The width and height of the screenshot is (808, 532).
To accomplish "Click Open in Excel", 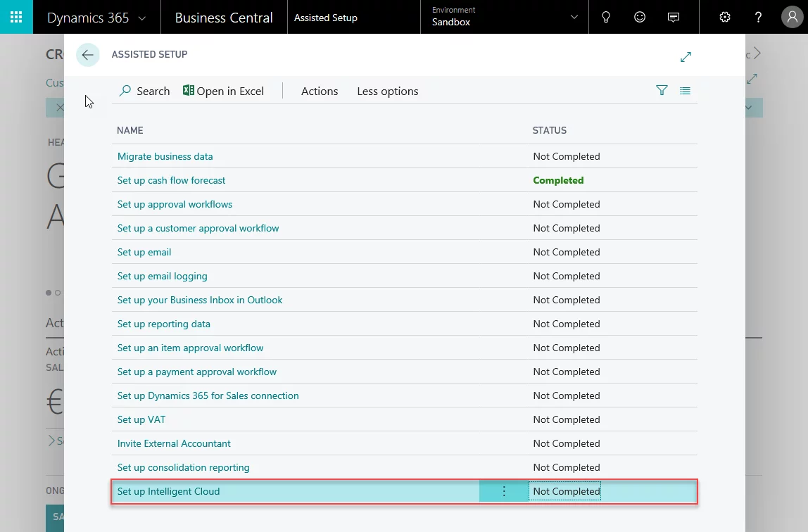I will [x=224, y=91].
